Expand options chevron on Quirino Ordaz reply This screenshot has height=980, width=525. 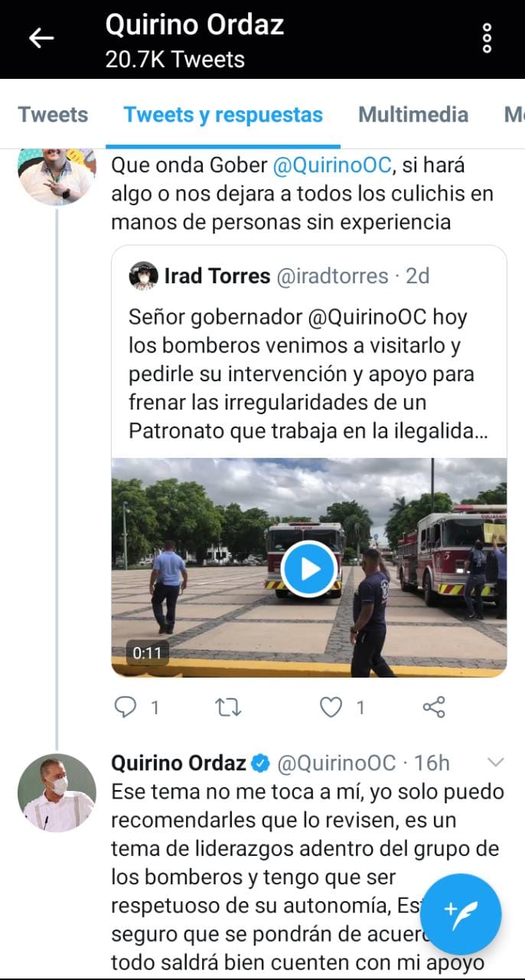(x=496, y=762)
